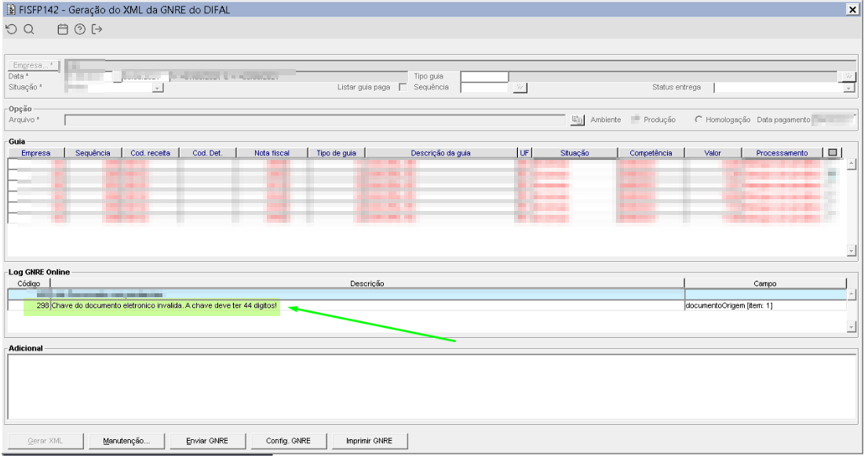Image resolution: width=868 pixels, height=458 pixels.
Task: Click the Config. GNRE button
Action: pos(288,441)
